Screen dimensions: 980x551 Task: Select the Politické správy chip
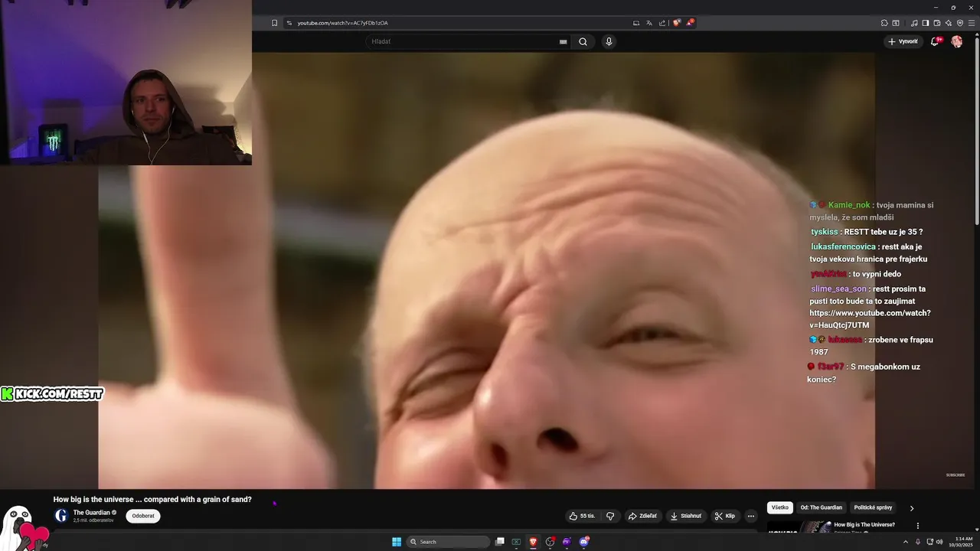click(x=874, y=507)
